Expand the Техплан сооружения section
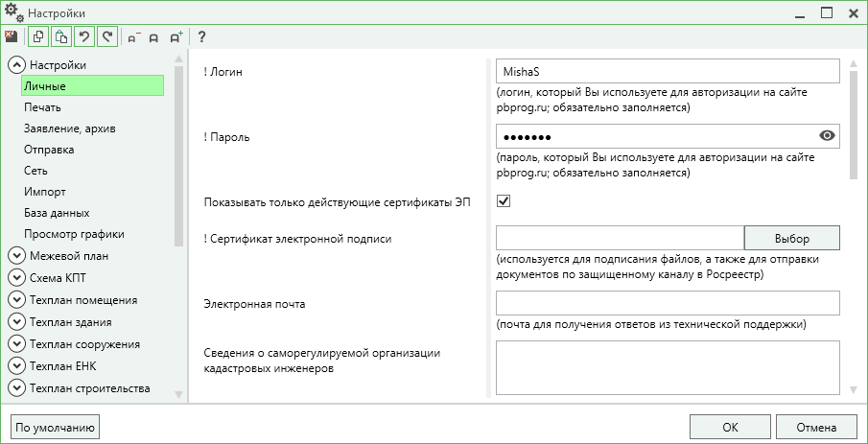Screen dimensions: 868x444 point(16,344)
